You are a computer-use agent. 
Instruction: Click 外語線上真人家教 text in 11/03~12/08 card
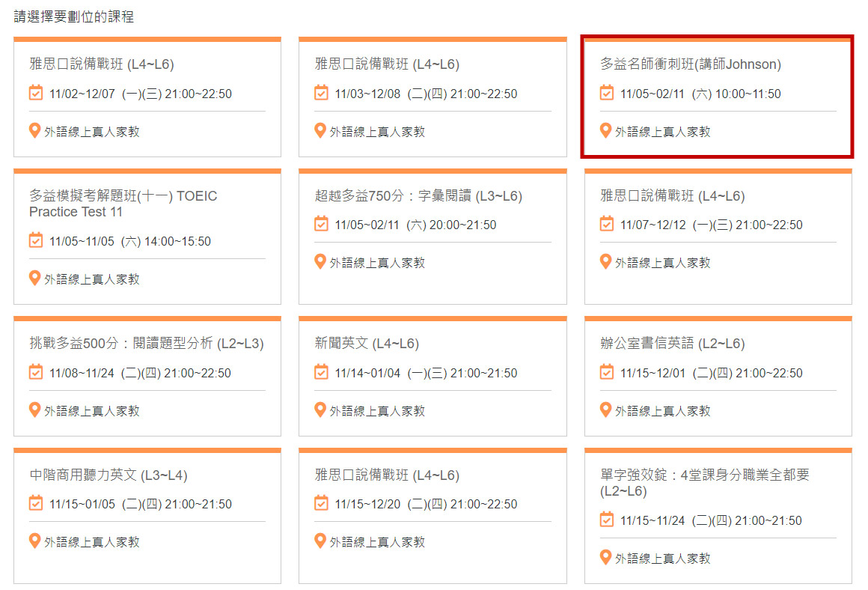click(378, 131)
